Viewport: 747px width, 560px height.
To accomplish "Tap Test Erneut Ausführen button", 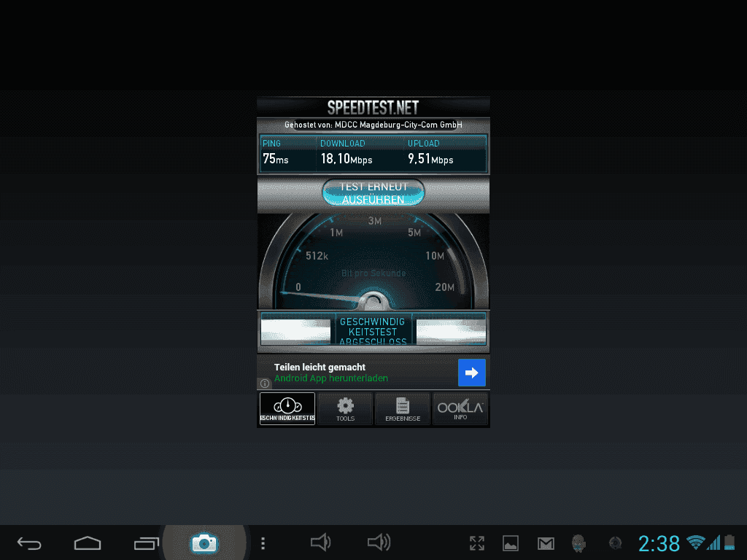I will (x=373, y=192).
